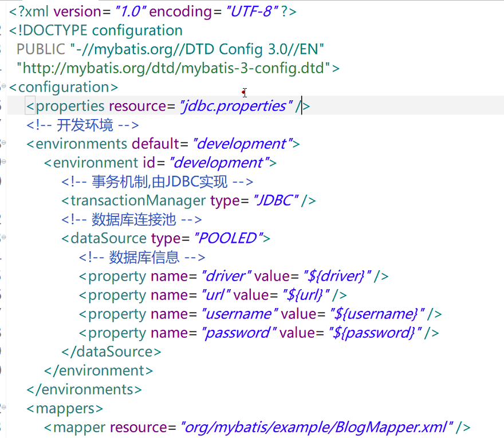
Task: Click the mybatis-3-config.dtd URL string
Action: pos(173,69)
